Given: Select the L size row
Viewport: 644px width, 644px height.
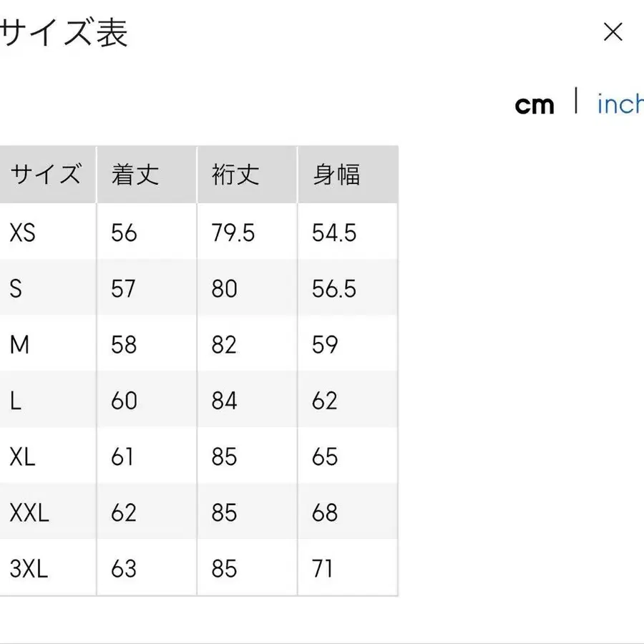Looking at the screenshot, I should click(46, 400).
